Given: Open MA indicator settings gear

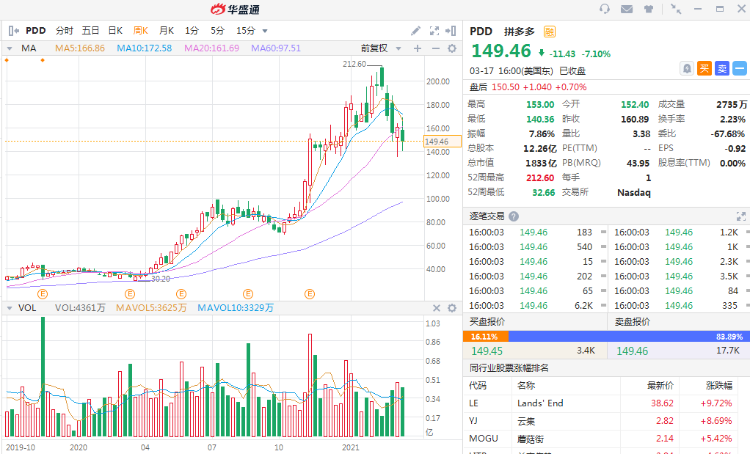Looking at the screenshot, I should 452,48.
